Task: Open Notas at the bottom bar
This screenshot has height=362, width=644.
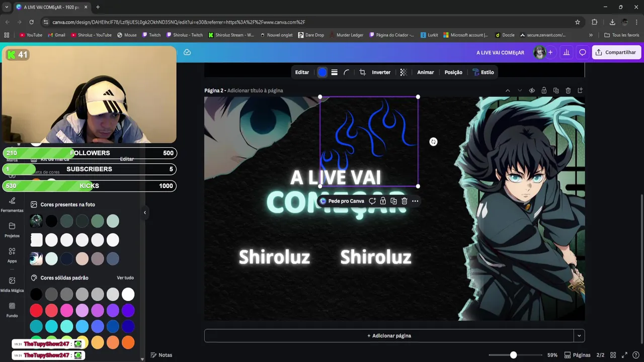Action: pos(162,355)
